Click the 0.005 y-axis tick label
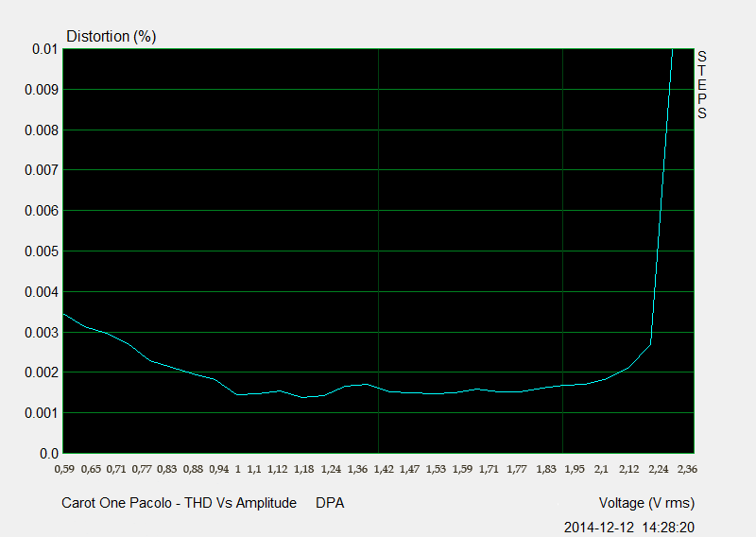The height and width of the screenshot is (537, 756). 41,251
